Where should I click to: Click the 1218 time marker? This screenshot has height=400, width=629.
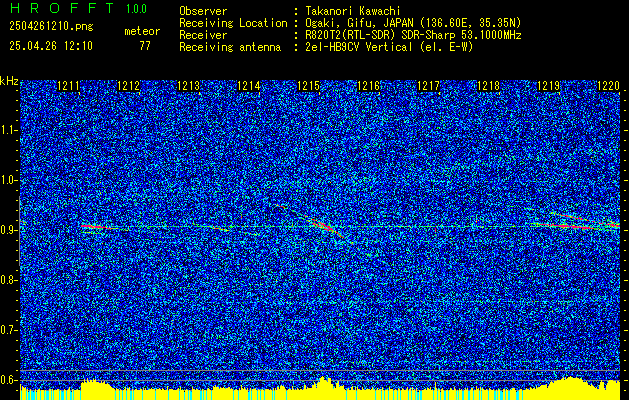489,86
